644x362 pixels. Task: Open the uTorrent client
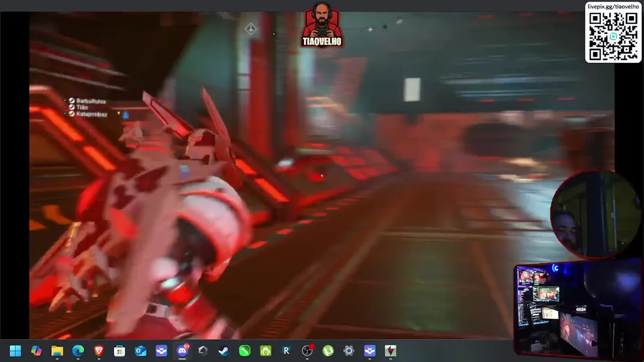(328, 351)
